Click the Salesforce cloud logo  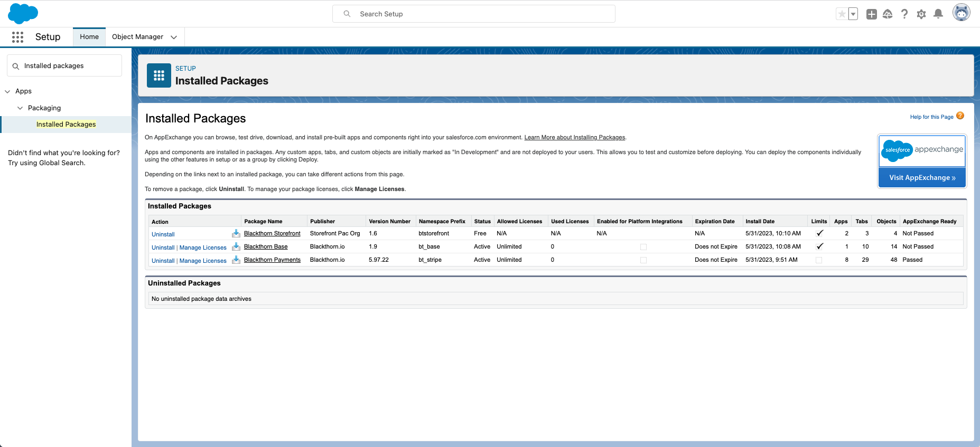pyautogui.click(x=23, y=13)
